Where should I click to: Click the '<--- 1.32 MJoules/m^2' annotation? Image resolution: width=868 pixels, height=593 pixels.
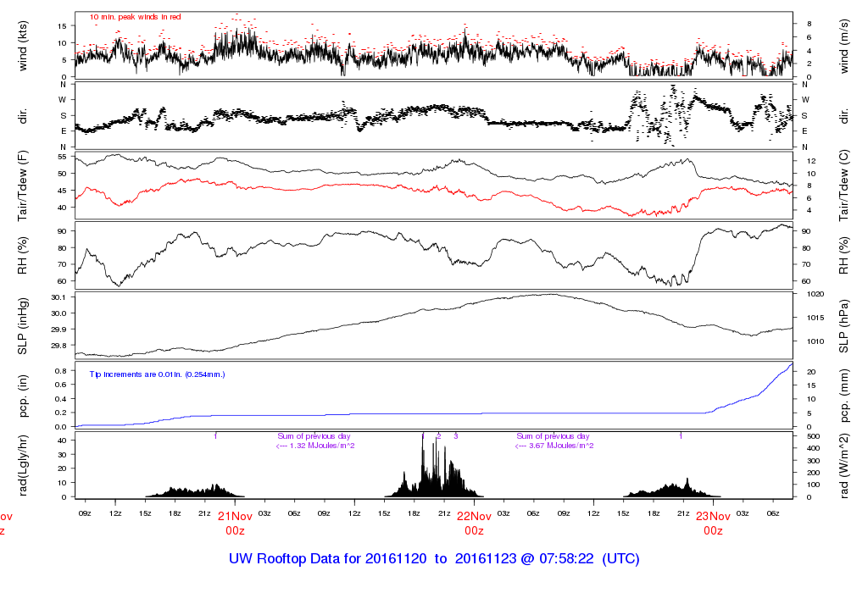click(315, 446)
